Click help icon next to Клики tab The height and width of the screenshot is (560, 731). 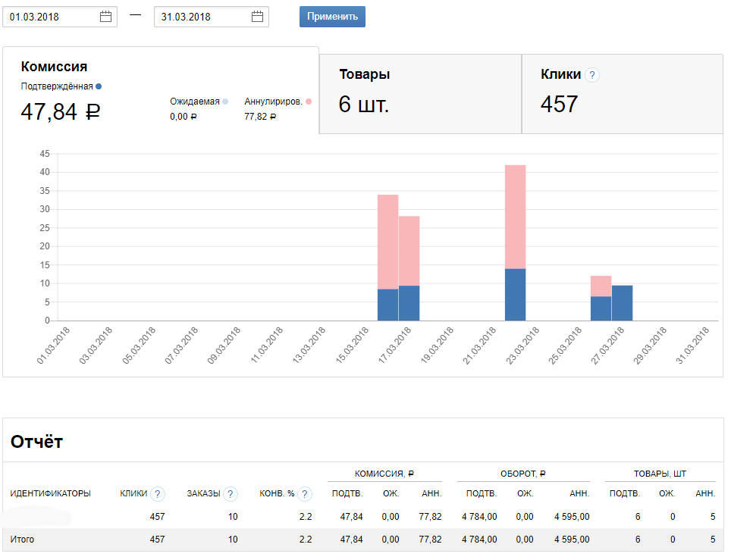(592, 75)
